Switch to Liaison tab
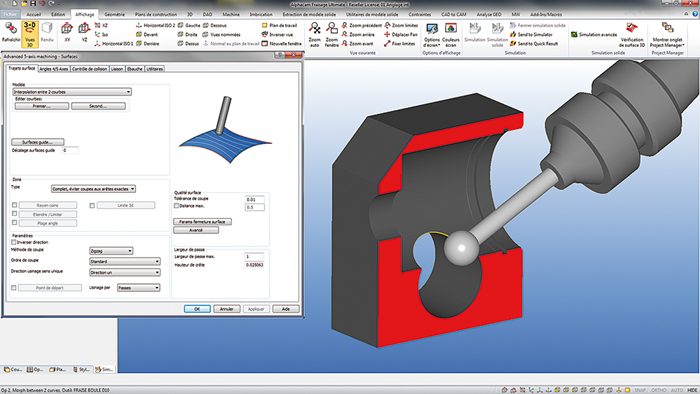Viewport: 700px width, 394px height. pos(117,69)
